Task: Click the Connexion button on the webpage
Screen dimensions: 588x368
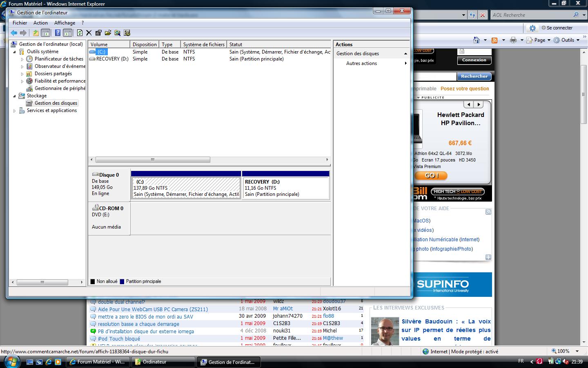Action: click(x=474, y=60)
